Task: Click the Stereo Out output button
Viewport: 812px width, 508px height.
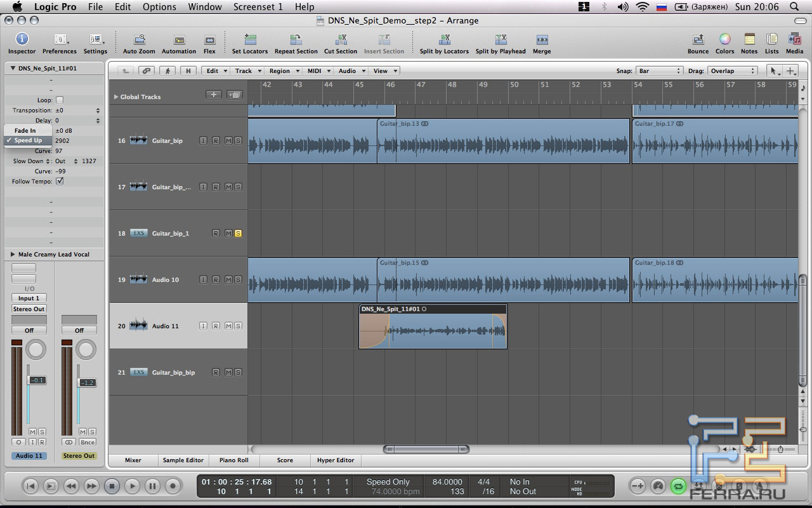Action: (29, 309)
